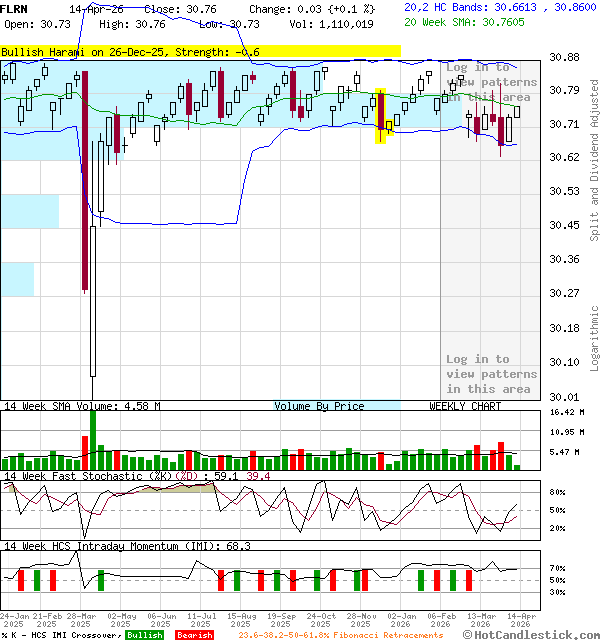The width and height of the screenshot is (600, 640).
Task: Open the lower 'Log in to view patterns' link
Action: (x=490, y=374)
